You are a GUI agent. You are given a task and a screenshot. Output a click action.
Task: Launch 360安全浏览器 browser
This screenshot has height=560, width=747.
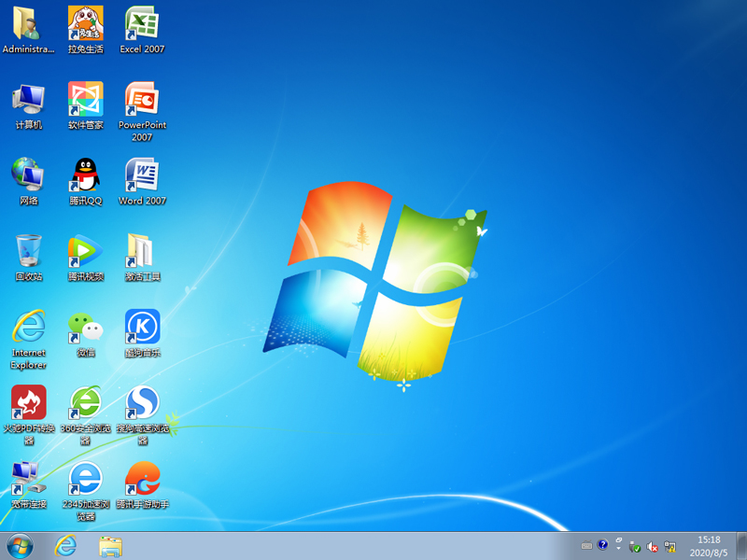click(85, 403)
